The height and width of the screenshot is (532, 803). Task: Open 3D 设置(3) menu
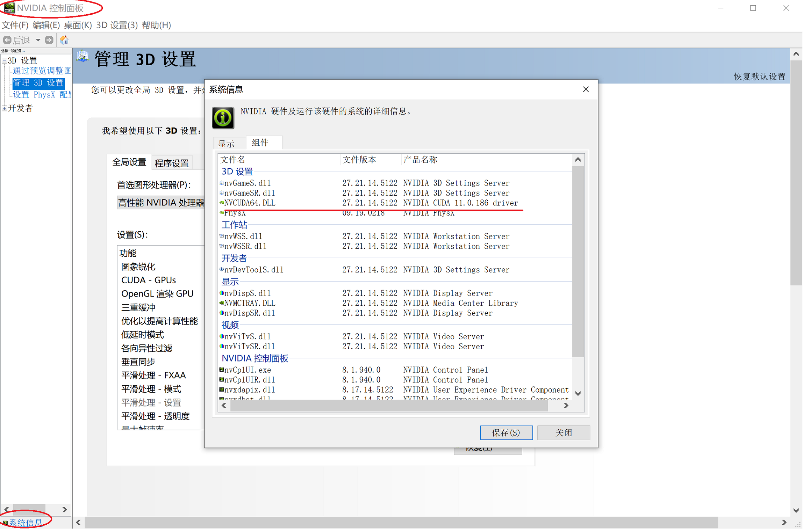tap(117, 25)
